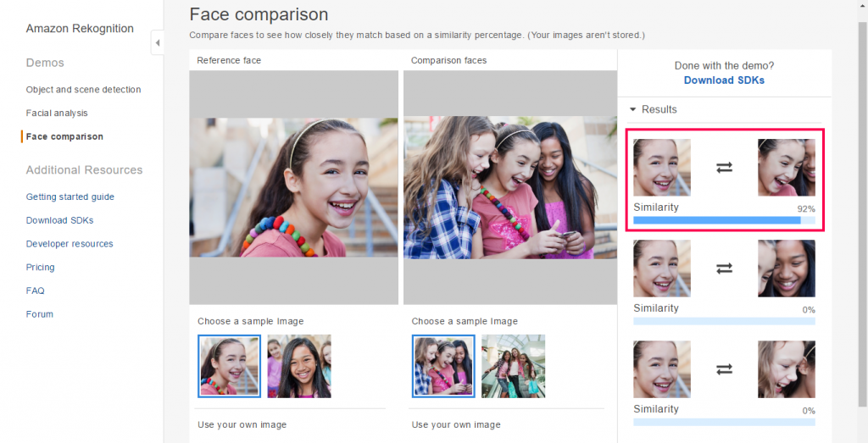Go to Pricing page
The image size is (868, 443).
point(41,267)
